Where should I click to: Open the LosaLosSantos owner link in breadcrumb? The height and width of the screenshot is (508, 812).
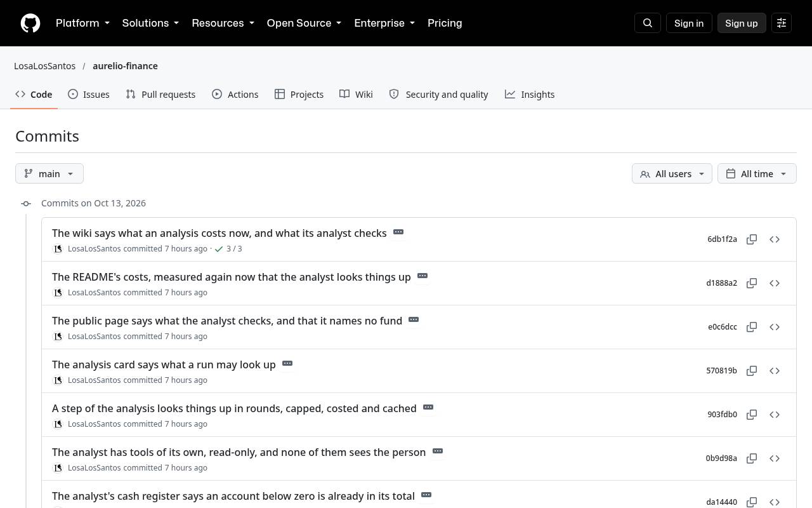tap(44, 66)
